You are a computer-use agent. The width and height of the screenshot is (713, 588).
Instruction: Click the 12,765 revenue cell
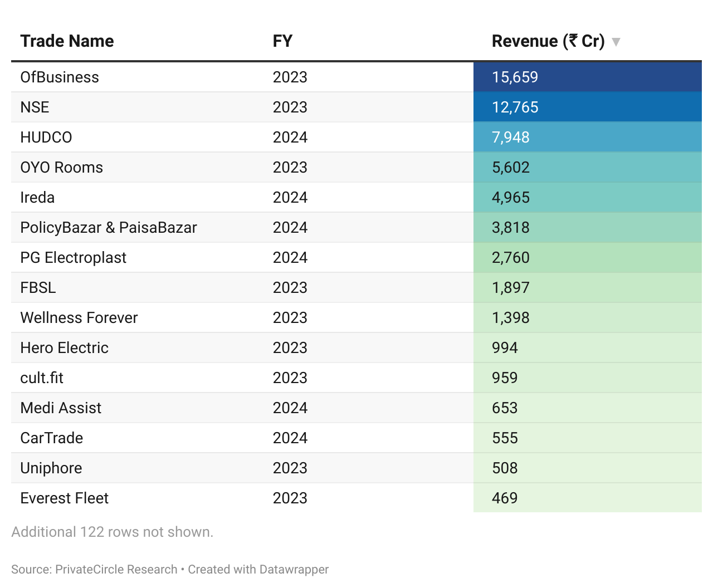click(588, 107)
